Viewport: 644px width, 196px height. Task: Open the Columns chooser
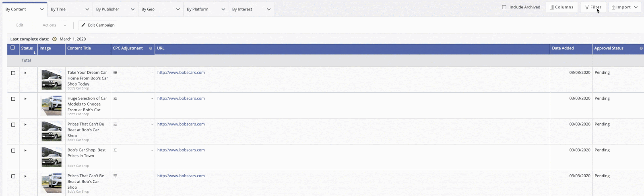pyautogui.click(x=561, y=7)
